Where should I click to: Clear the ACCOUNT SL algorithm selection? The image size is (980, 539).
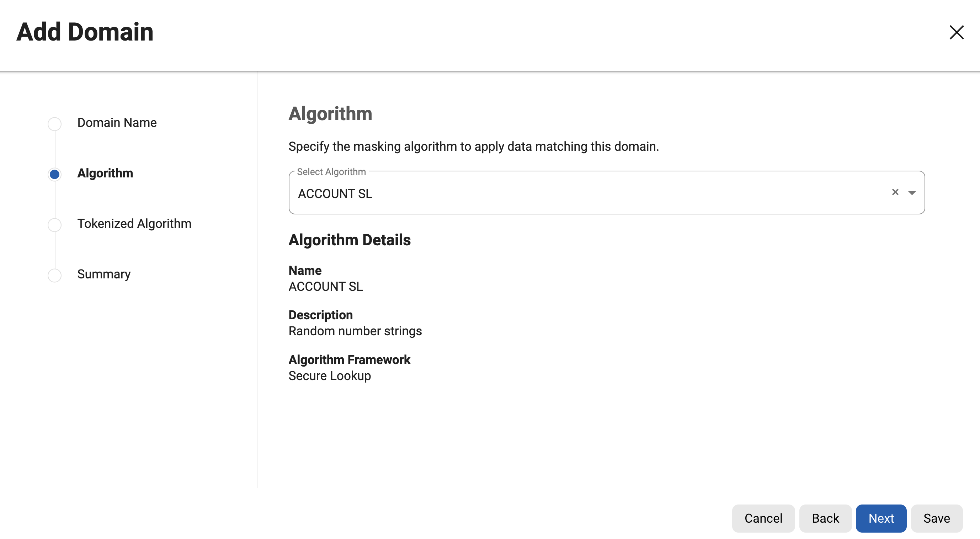895,192
